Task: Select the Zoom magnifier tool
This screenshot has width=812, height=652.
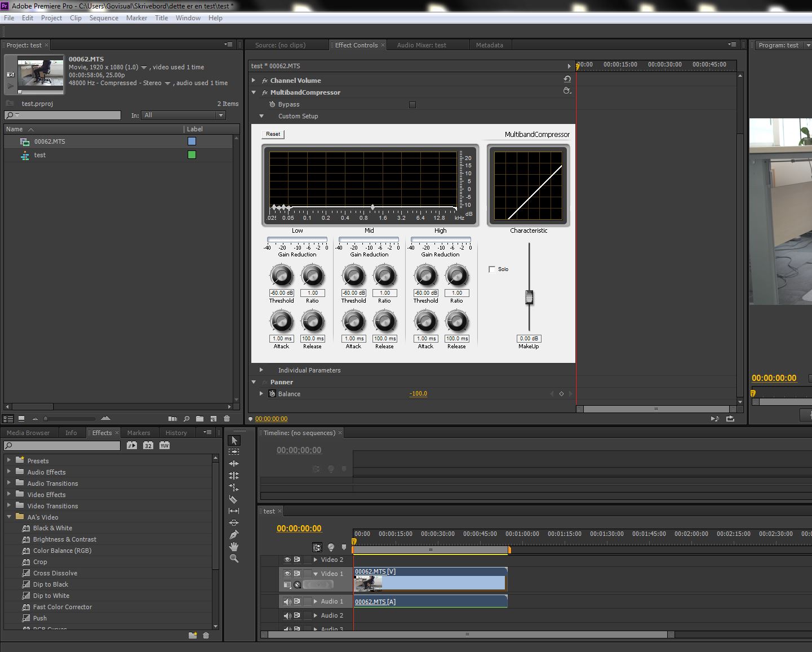Action: pos(234,558)
